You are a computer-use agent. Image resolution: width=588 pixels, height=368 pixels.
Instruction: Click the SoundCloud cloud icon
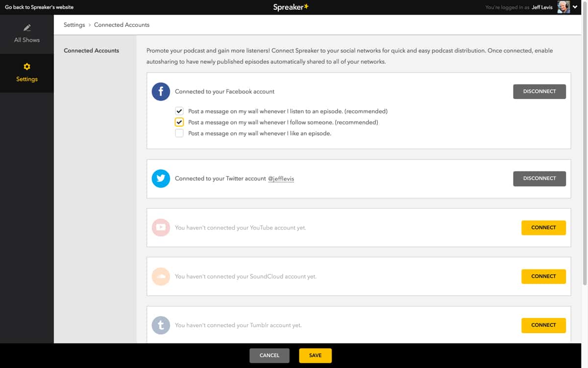(161, 276)
